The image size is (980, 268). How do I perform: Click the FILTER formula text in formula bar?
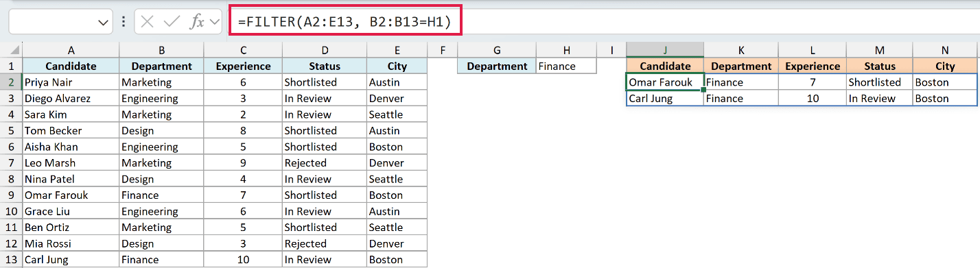click(344, 22)
